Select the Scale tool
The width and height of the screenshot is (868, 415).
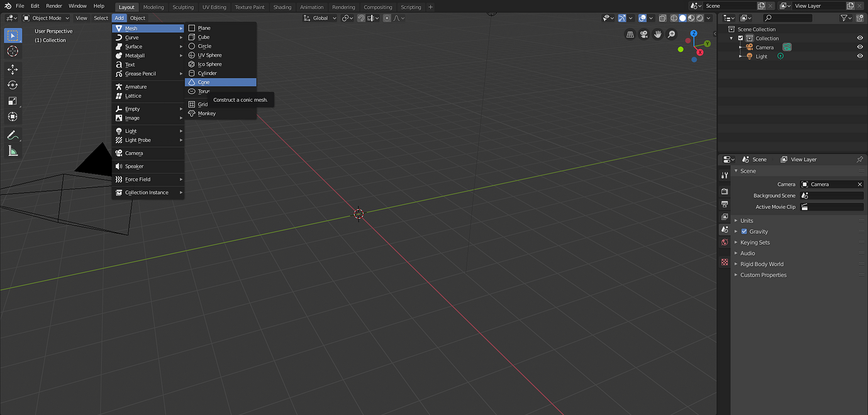[13, 101]
